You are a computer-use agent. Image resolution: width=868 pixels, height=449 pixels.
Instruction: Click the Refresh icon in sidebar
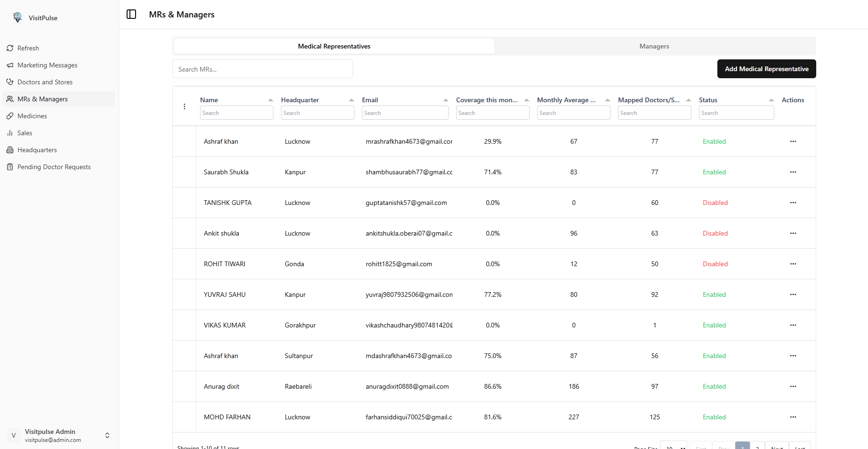tap(10, 48)
